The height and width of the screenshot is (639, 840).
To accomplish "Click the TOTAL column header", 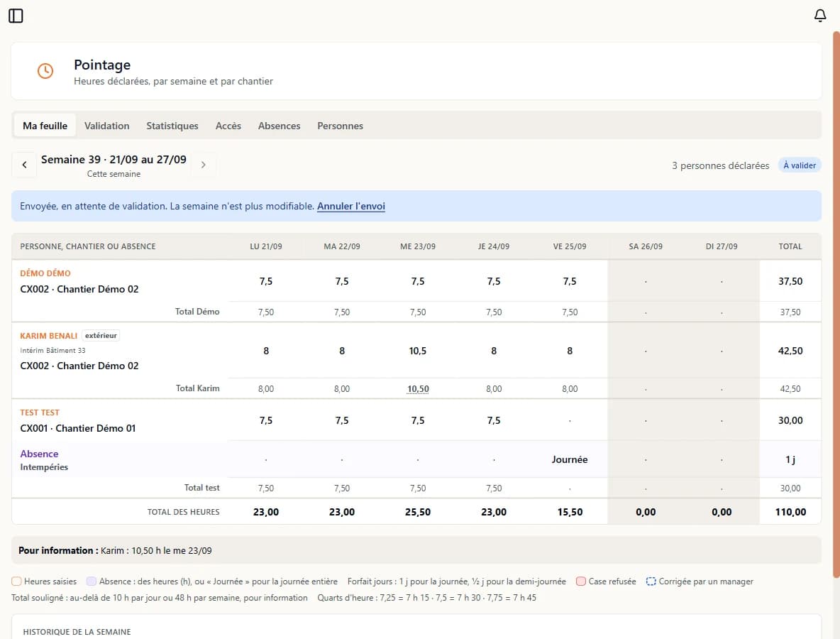I will coord(790,246).
